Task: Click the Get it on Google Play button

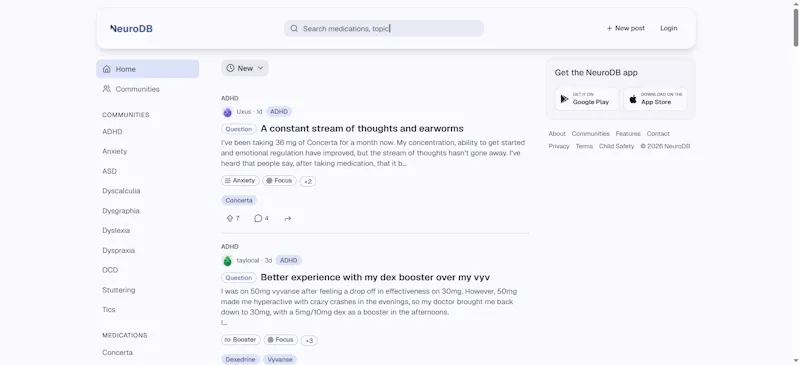Action: pyautogui.click(x=587, y=99)
